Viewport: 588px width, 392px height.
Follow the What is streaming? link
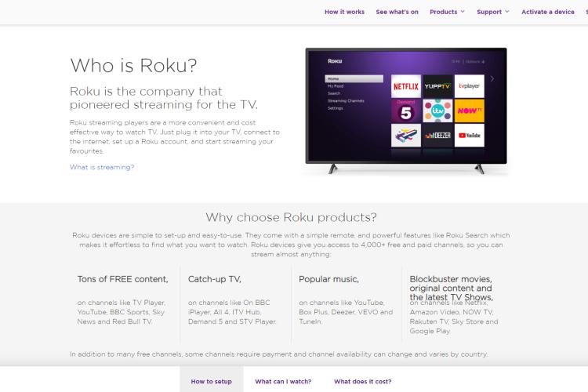102,167
